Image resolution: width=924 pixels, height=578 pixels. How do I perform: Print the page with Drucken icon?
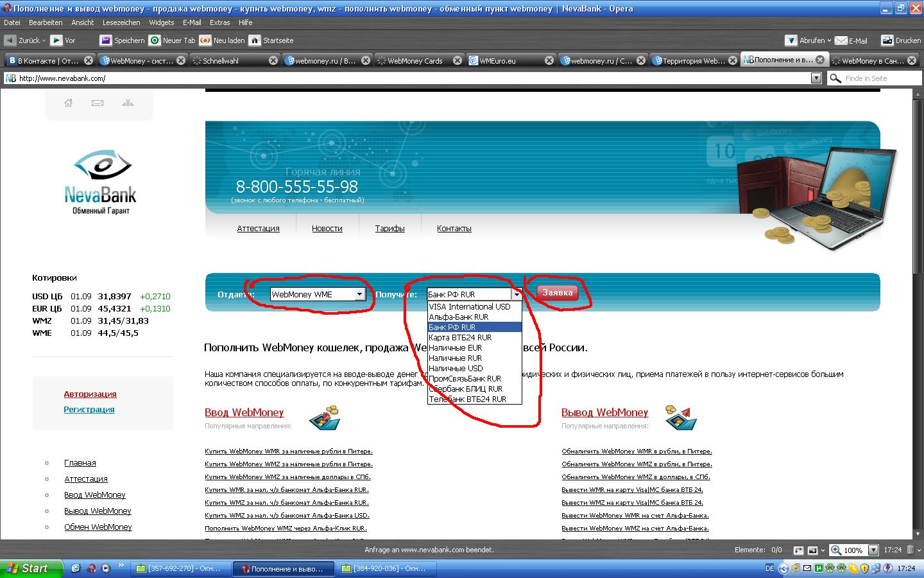pos(887,40)
